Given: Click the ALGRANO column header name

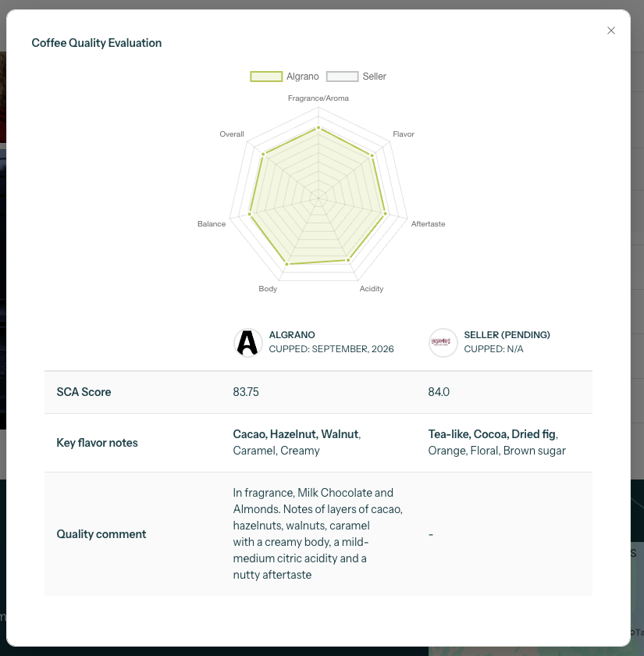Looking at the screenshot, I should [292, 335].
